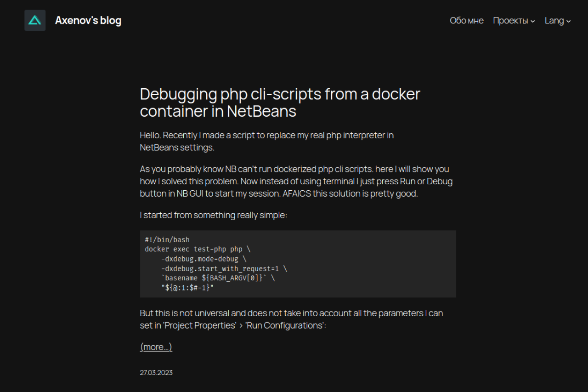This screenshot has width=588, height=392.
Task: Click the paragraph starting "Hello. Recently"
Action: [x=266, y=141]
